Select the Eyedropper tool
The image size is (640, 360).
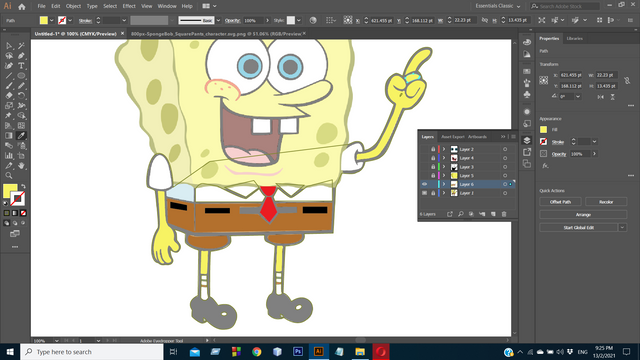[21, 136]
